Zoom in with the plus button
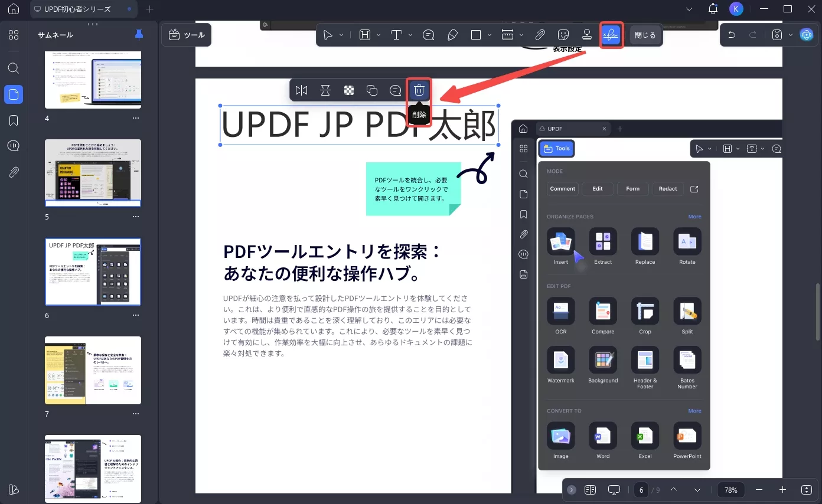This screenshot has width=822, height=504. point(783,490)
